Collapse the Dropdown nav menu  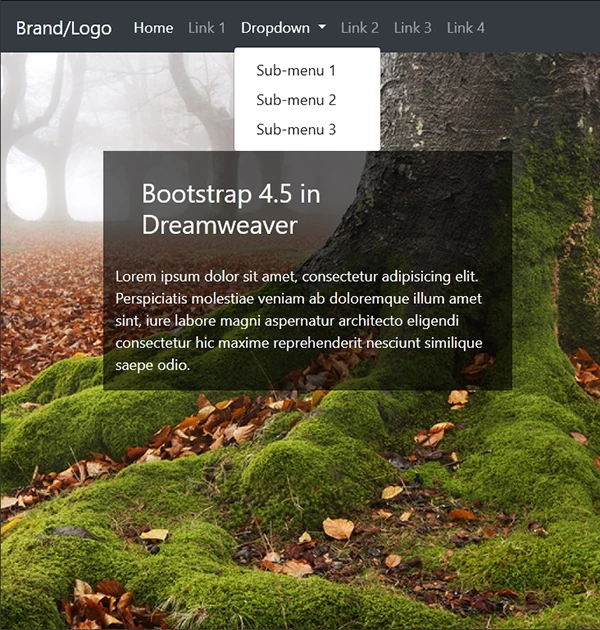283,28
